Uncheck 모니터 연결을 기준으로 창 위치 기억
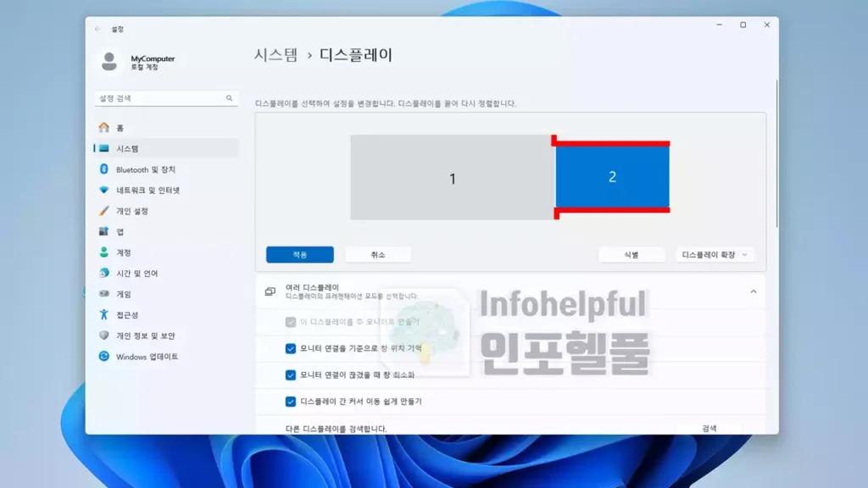This screenshot has height=488, width=868. pos(291,348)
